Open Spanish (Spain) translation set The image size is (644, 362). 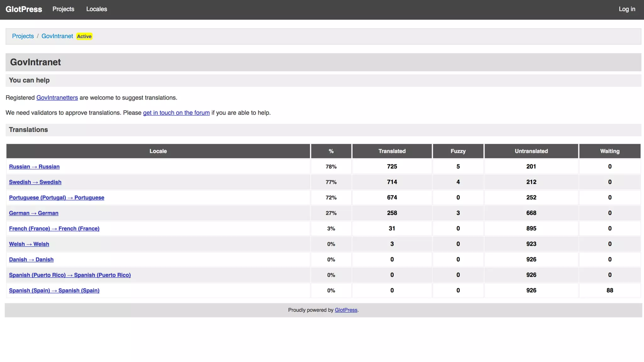(x=54, y=290)
